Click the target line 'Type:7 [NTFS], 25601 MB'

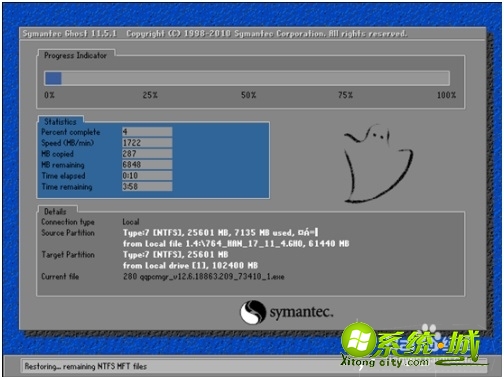176,255
